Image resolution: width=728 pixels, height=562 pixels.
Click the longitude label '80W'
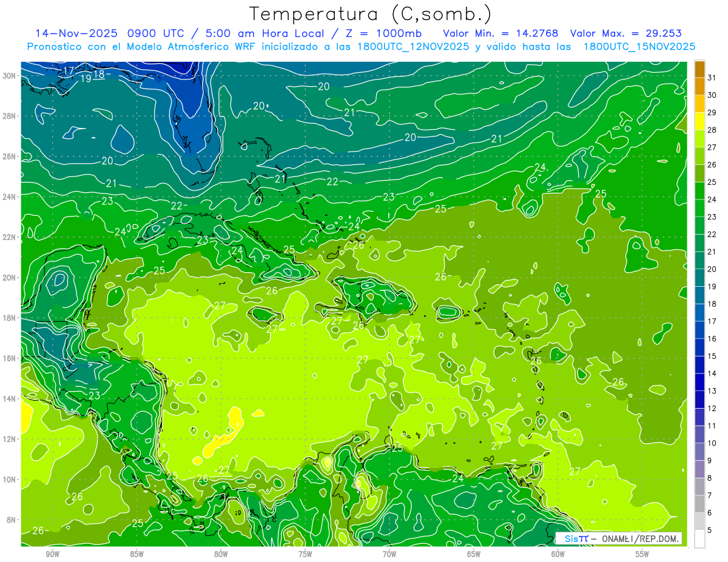221,554
